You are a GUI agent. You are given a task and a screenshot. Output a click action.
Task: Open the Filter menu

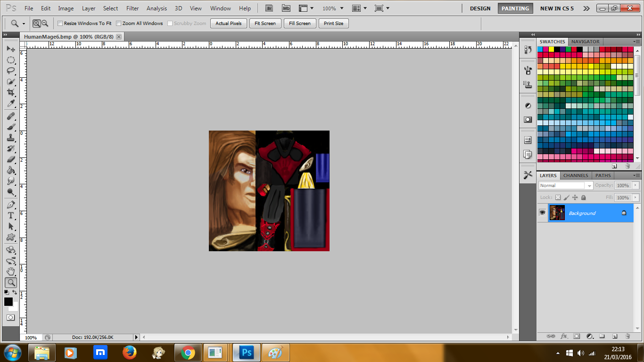click(x=132, y=8)
